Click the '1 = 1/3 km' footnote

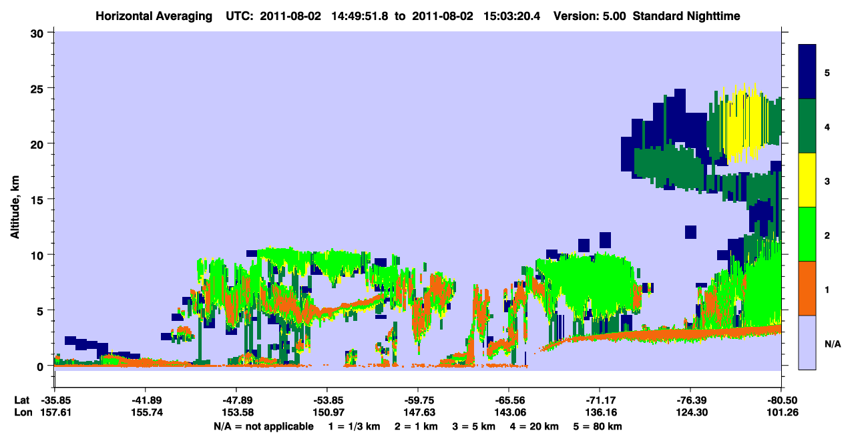pos(355,426)
